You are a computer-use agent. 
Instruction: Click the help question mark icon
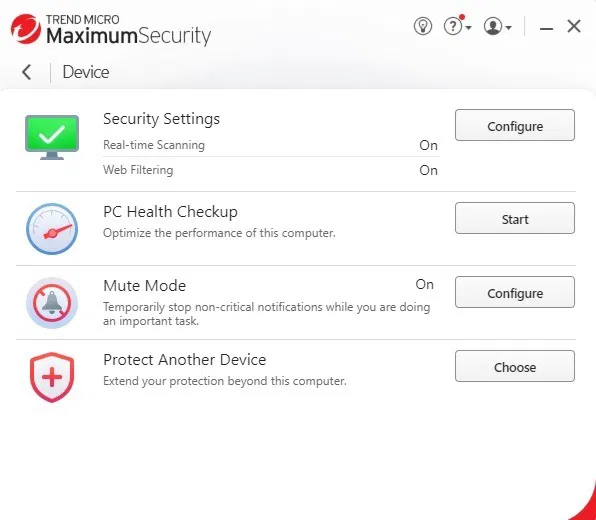point(453,27)
